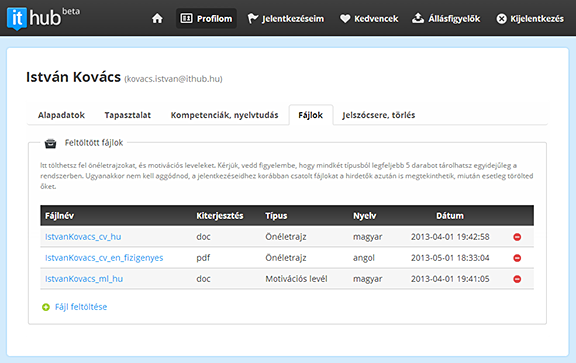Switch to the Tapasztalat tab
Viewport: 576px width, 363px height.
pos(127,115)
